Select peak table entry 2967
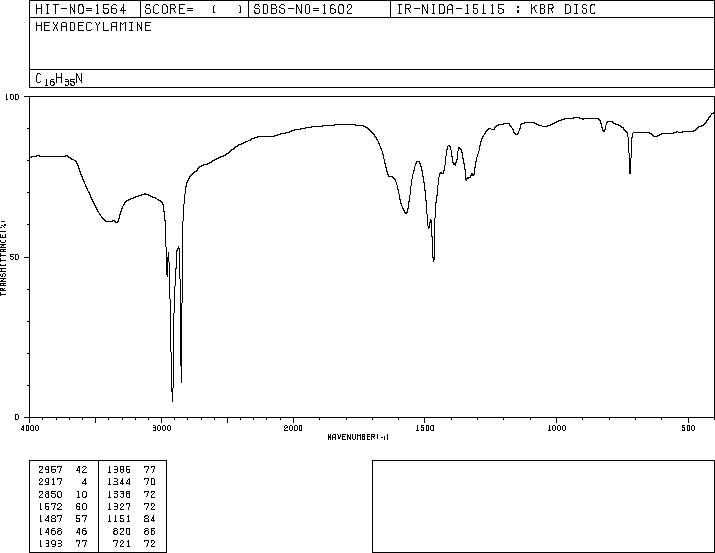 click(x=50, y=469)
